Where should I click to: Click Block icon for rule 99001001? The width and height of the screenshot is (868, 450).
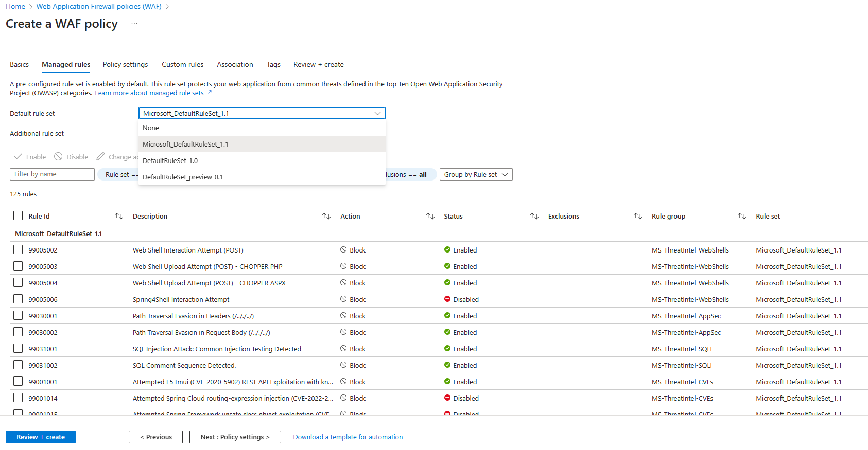(x=343, y=382)
